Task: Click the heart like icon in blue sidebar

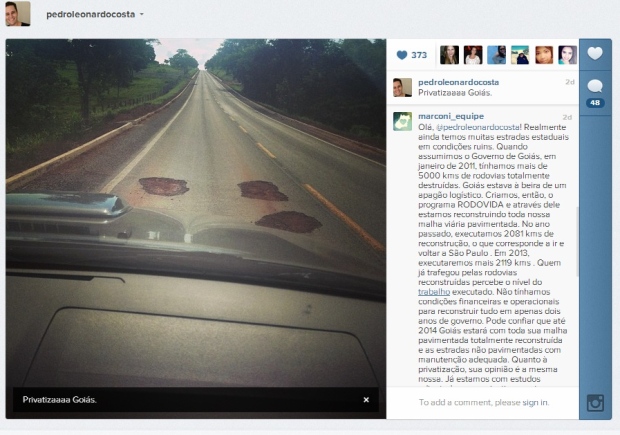Action: pos(595,53)
